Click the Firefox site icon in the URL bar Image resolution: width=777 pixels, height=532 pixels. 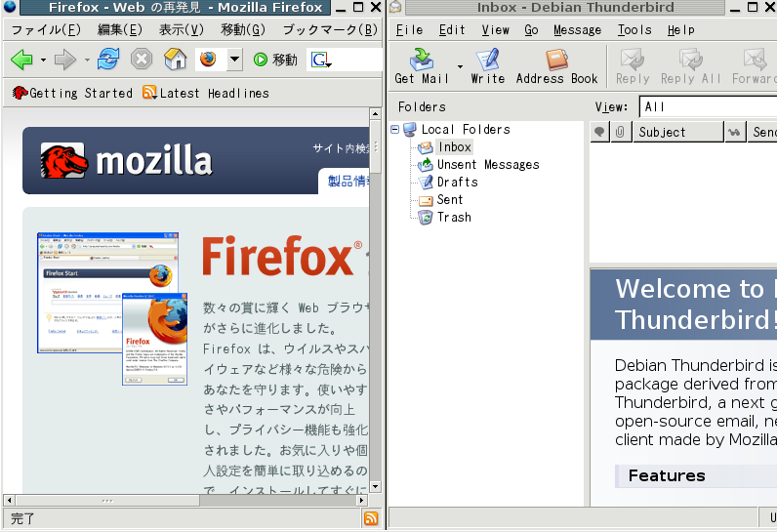208,60
